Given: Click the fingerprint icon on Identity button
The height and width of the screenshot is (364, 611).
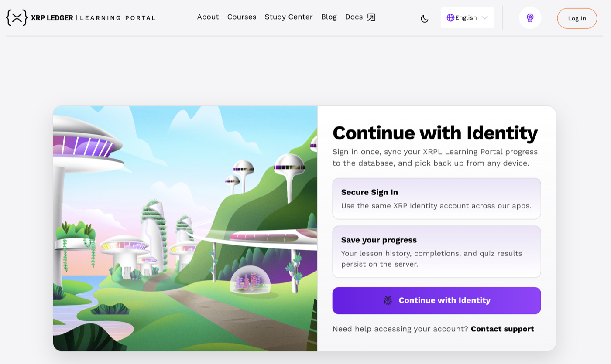Looking at the screenshot, I should pyautogui.click(x=388, y=300).
